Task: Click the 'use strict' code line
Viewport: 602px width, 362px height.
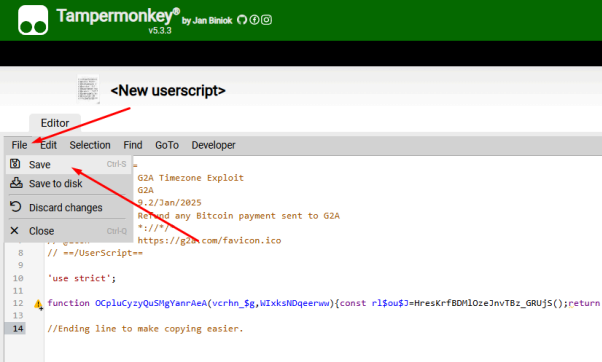Action: pyautogui.click(x=81, y=278)
